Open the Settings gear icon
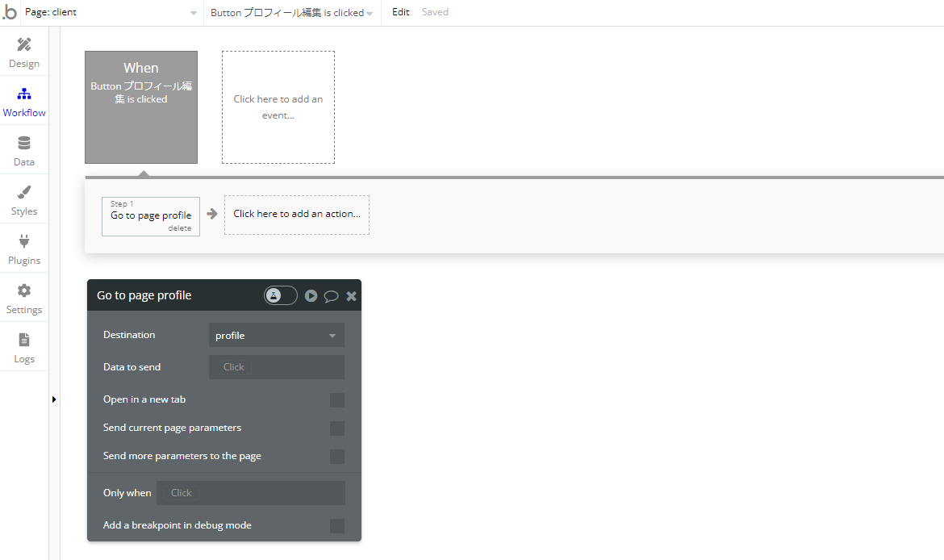The height and width of the screenshot is (560, 944). 24,290
